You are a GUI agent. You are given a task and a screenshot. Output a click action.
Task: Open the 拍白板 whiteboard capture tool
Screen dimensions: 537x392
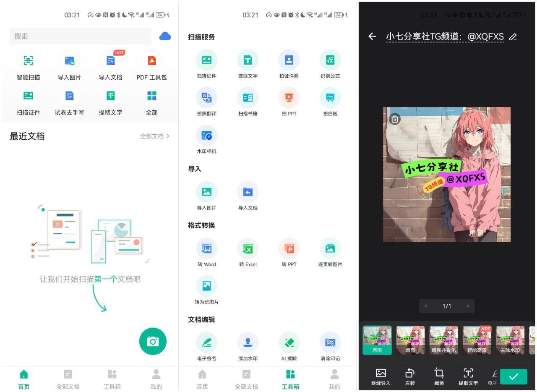pyautogui.click(x=330, y=102)
